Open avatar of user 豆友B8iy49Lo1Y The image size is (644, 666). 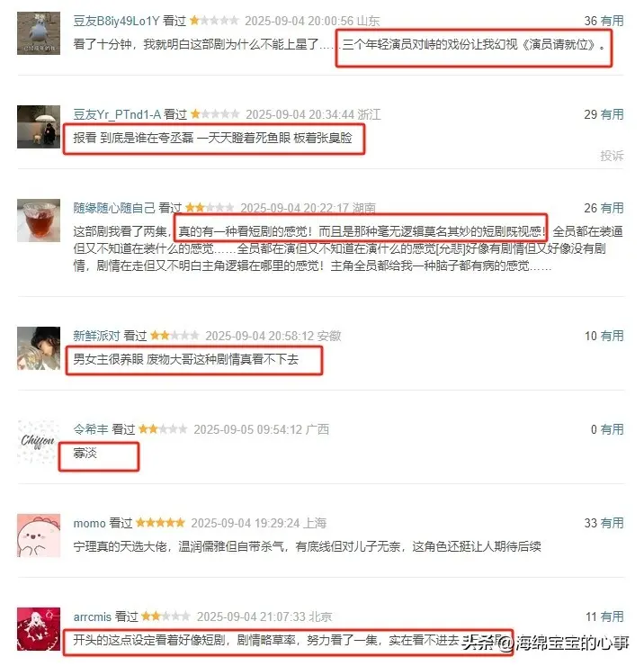(x=39, y=33)
